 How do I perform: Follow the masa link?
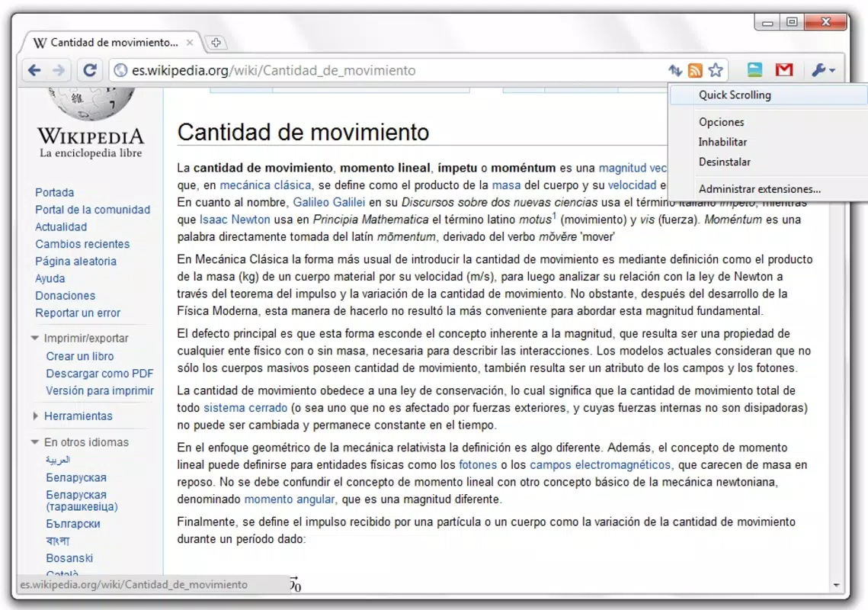point(506,185)
